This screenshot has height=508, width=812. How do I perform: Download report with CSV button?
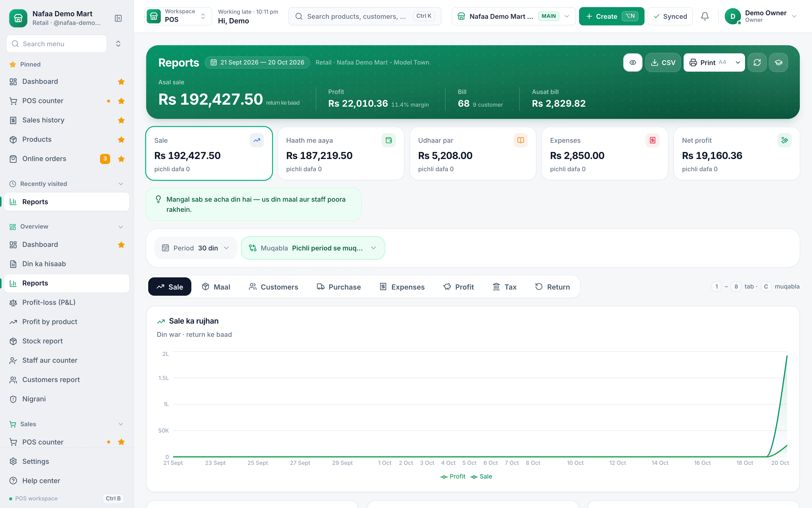click(x=663, y=62)
